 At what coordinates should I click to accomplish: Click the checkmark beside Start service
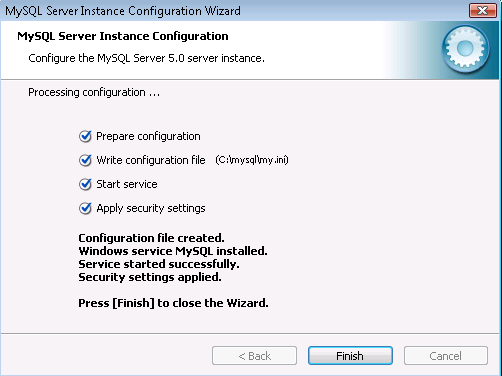[x=85, y=184]
